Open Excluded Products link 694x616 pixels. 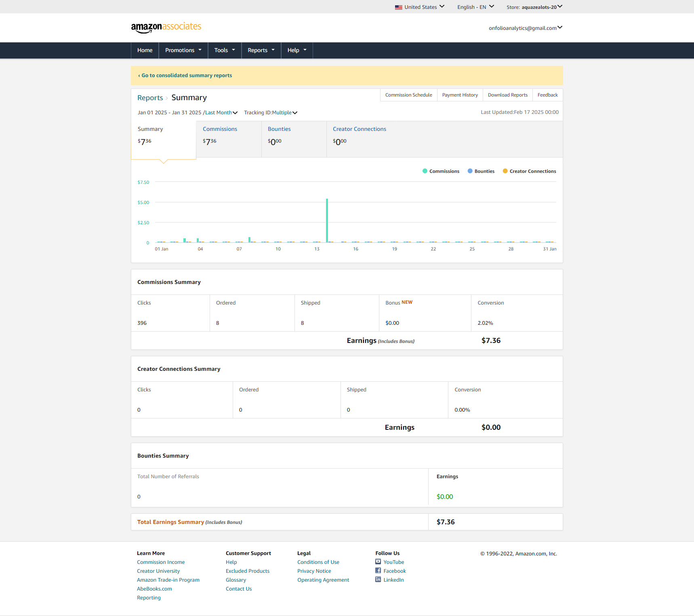(248, 571)
